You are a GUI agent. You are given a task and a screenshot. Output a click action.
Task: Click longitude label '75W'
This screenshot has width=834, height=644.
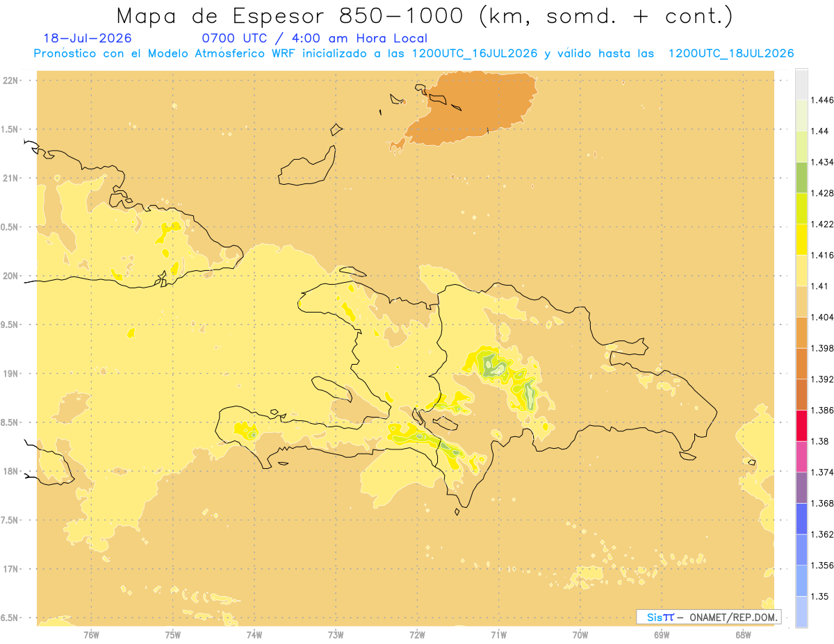tap(173, 635)
